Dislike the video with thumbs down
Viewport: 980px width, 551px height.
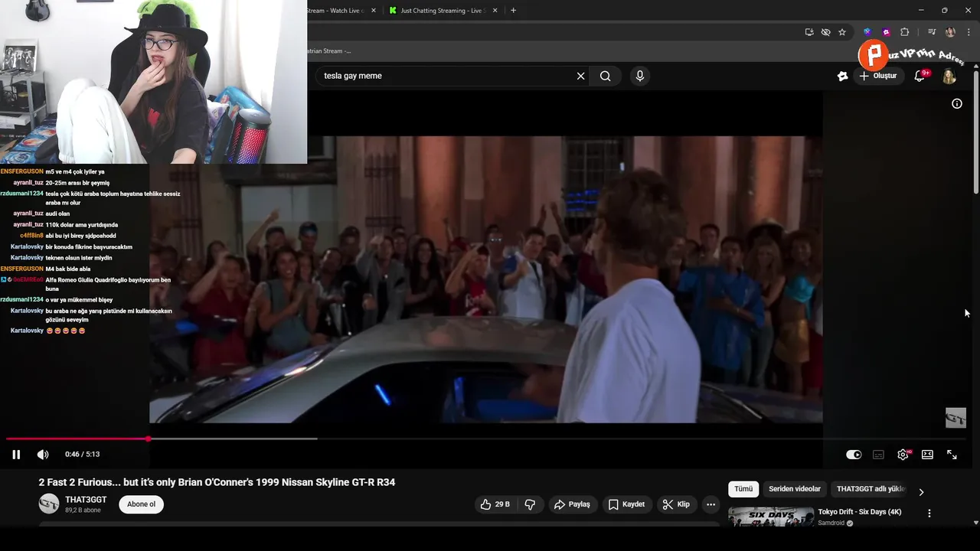click(x=530, y=504)
